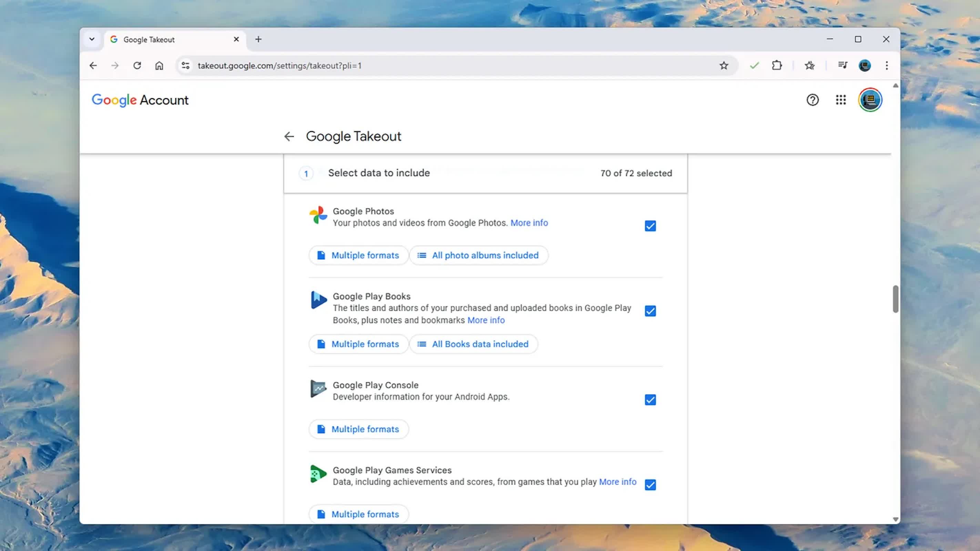
Task: Click the back arrow beside Google Takeout
Action: (289, 136)
